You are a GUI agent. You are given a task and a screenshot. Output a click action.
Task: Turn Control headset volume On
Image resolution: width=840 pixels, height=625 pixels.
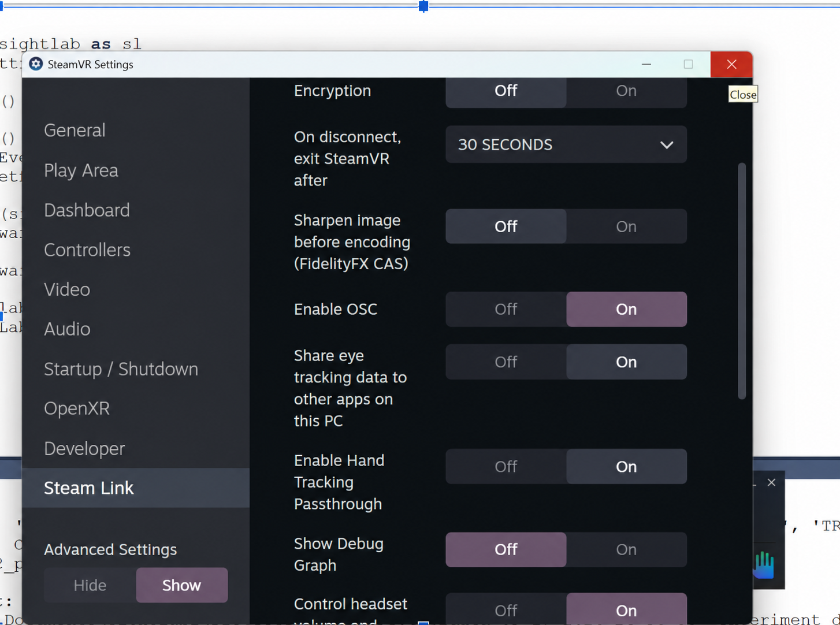click(626, 609)
